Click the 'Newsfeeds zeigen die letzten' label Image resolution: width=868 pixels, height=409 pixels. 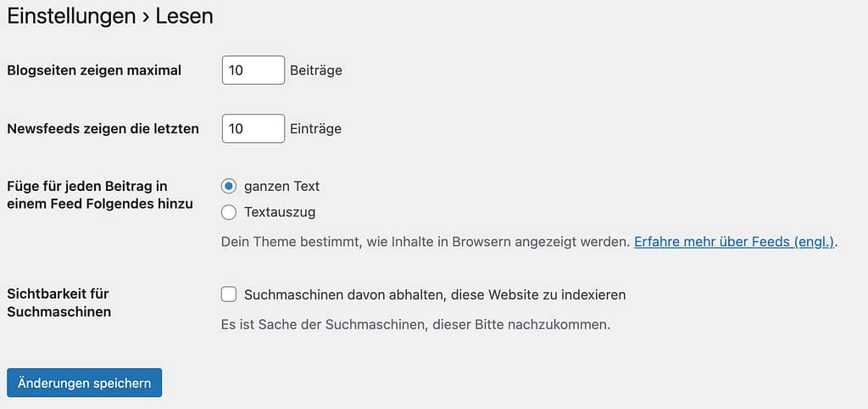point(103,129)
